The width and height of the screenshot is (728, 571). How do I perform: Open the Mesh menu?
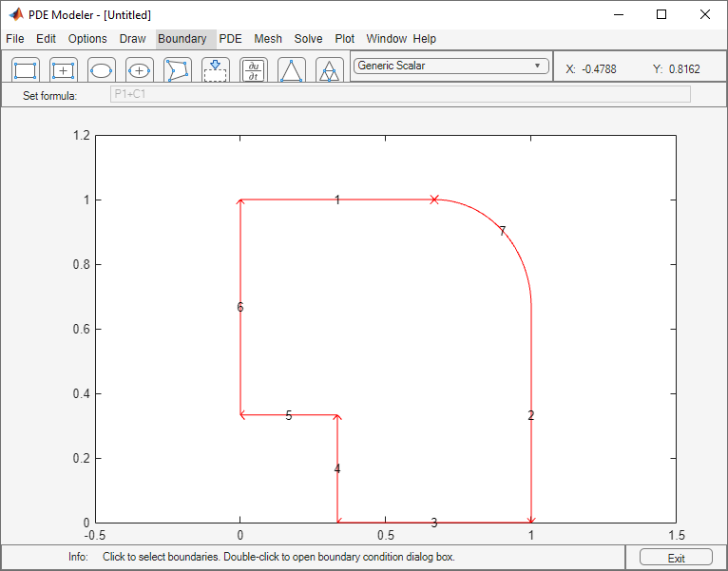[x=268, y=39]
